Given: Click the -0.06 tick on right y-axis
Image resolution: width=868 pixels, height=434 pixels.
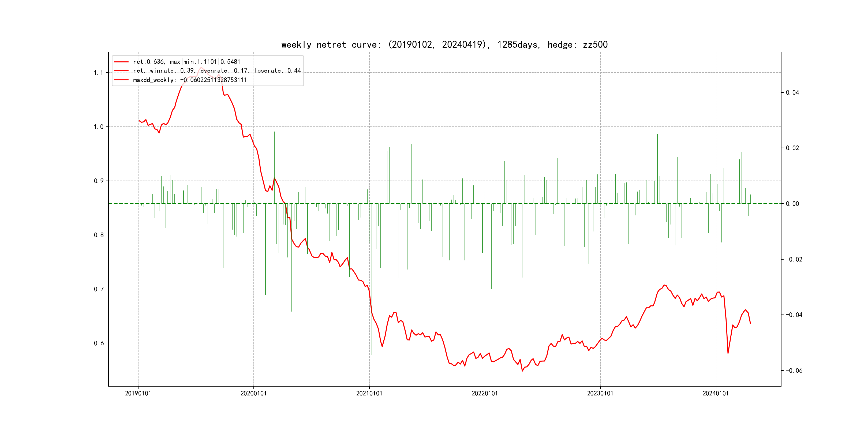Looking at the screenshot, I should pyautogui.click(x=794, y=371).
